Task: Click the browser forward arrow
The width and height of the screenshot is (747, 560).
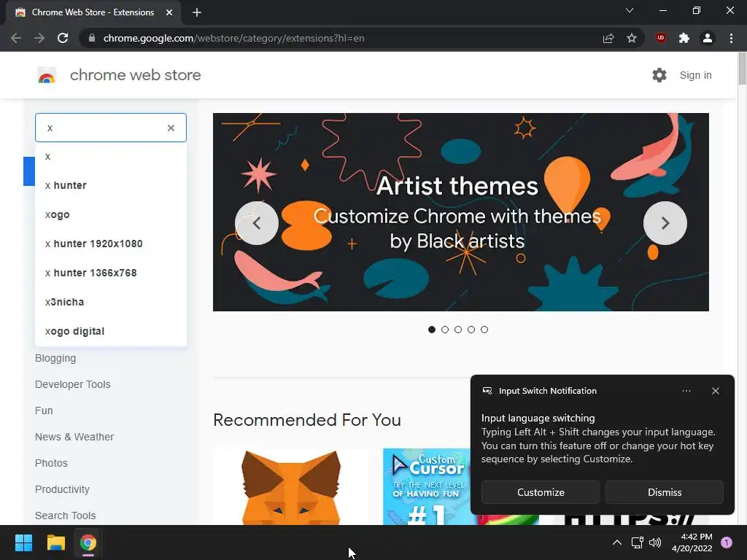Action: pos(39,38)
